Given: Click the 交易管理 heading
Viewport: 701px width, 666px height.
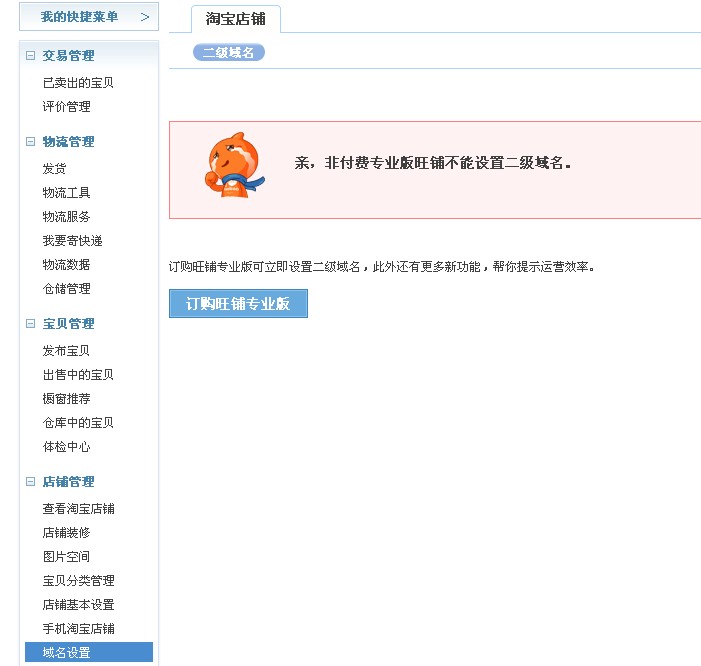Looking at the screenshot, I should 68,55.
